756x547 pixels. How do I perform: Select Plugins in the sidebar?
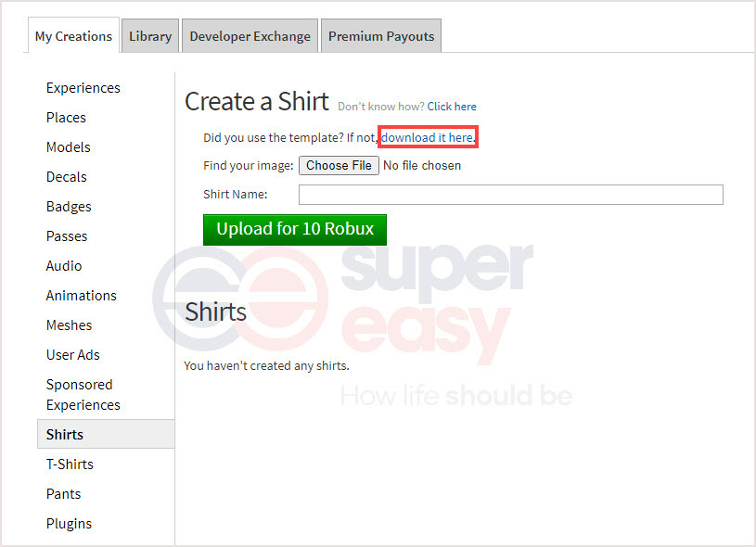click(69, 524)
